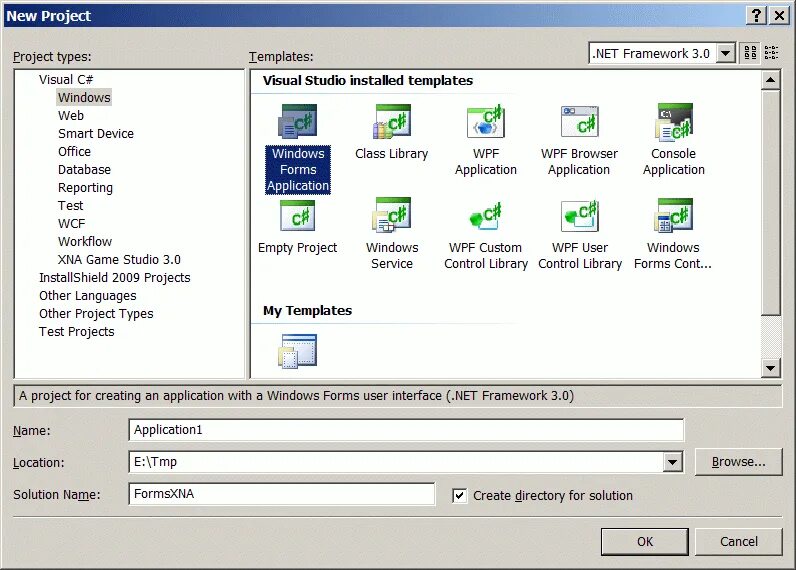Close the New Project dialog
The image size is (796, 570).
click(x=779, y=16)
